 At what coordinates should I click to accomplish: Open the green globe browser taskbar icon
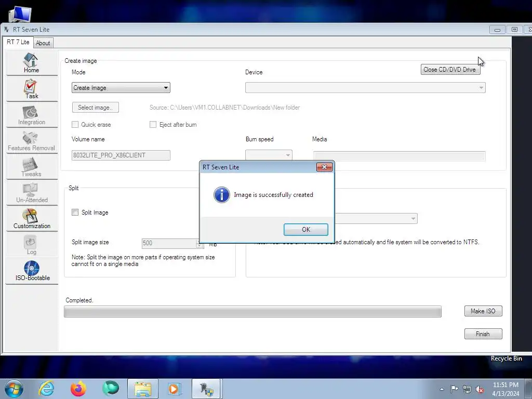coord(111,389)
